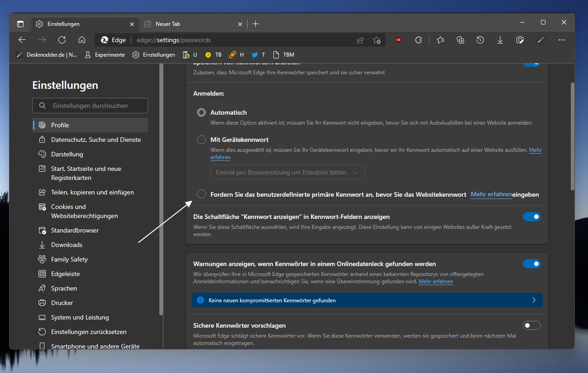Open the Sprachen settings section

click(90, 288)
